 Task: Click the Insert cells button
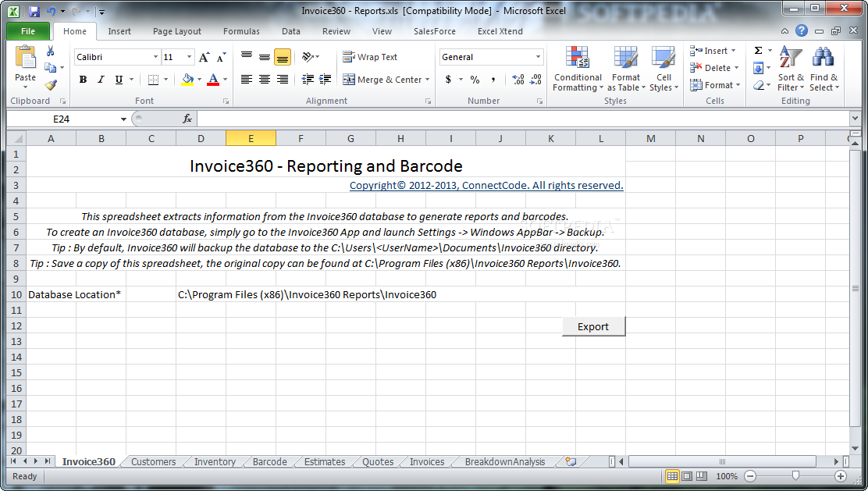click(713, 51)
